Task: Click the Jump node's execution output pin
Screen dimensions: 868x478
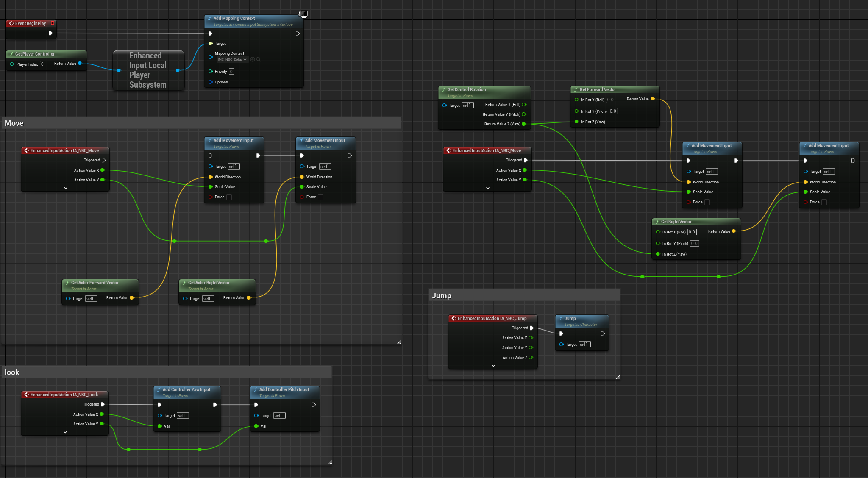Action: point(603,333)
